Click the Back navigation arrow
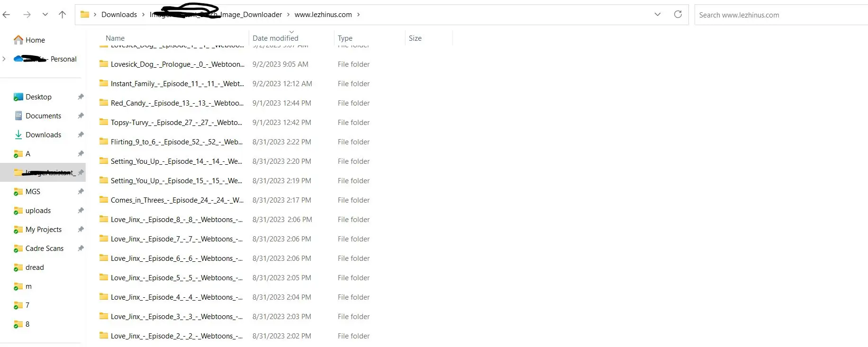 point(6,15)
